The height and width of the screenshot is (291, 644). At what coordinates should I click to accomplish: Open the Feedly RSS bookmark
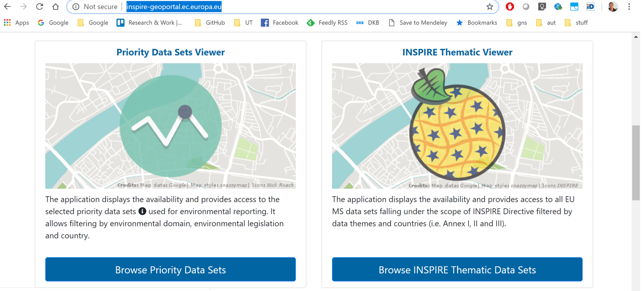(327, 23)
